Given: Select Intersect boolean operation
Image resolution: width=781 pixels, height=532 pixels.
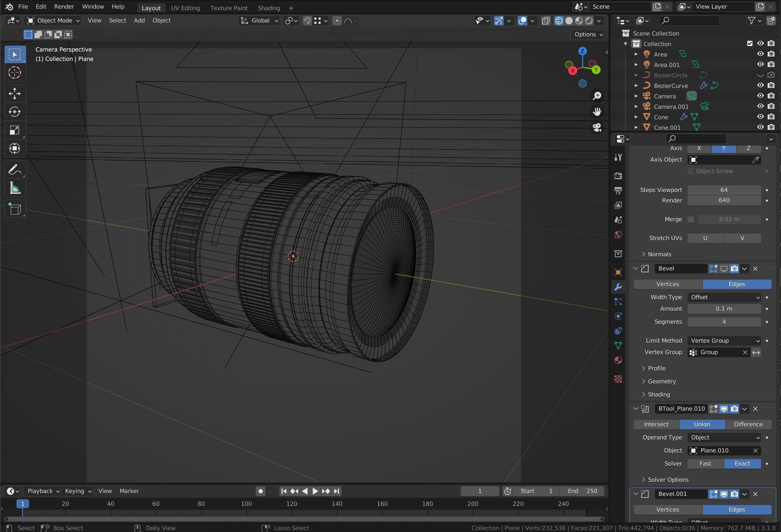Looking at the screenshot, I should point(656,424).
